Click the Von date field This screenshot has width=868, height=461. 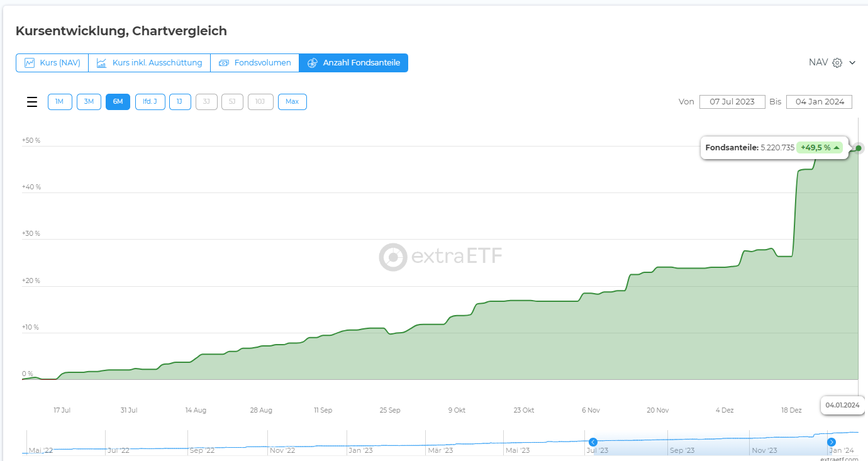[x=732, y=102]
